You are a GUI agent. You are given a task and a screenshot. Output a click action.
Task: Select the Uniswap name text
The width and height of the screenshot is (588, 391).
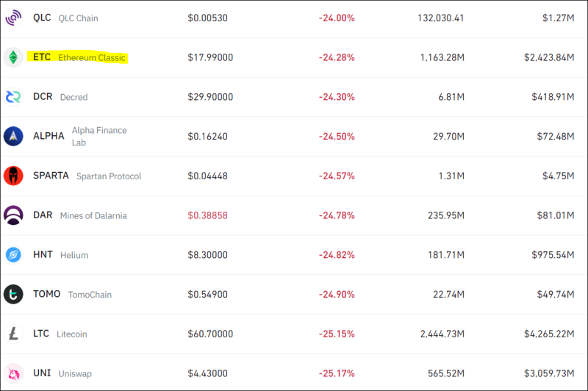[75, 374]
